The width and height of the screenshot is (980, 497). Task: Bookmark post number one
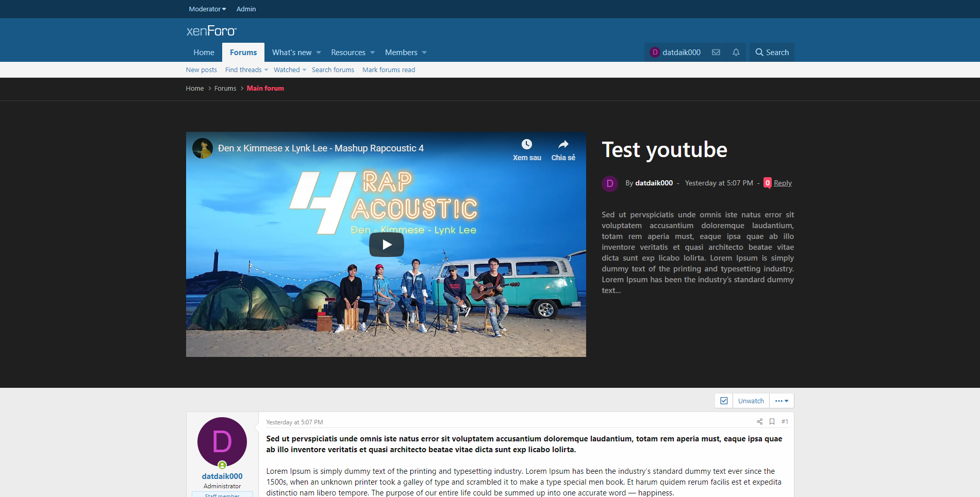point(772,422)
